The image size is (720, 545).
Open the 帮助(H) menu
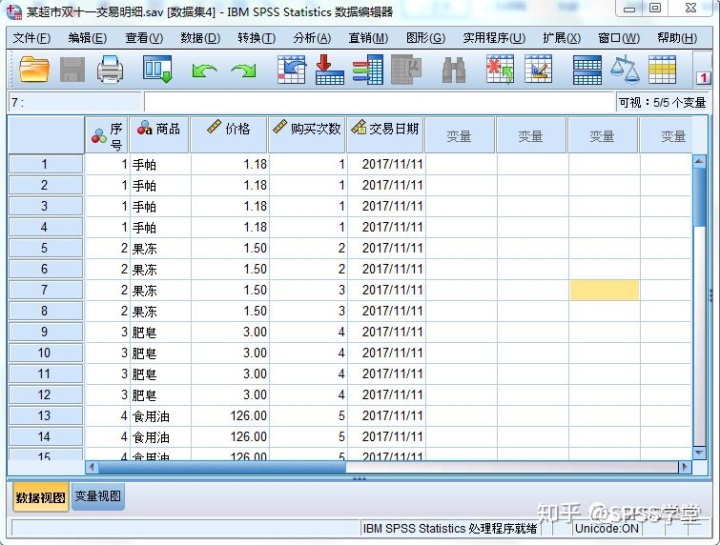click(677, 38)
